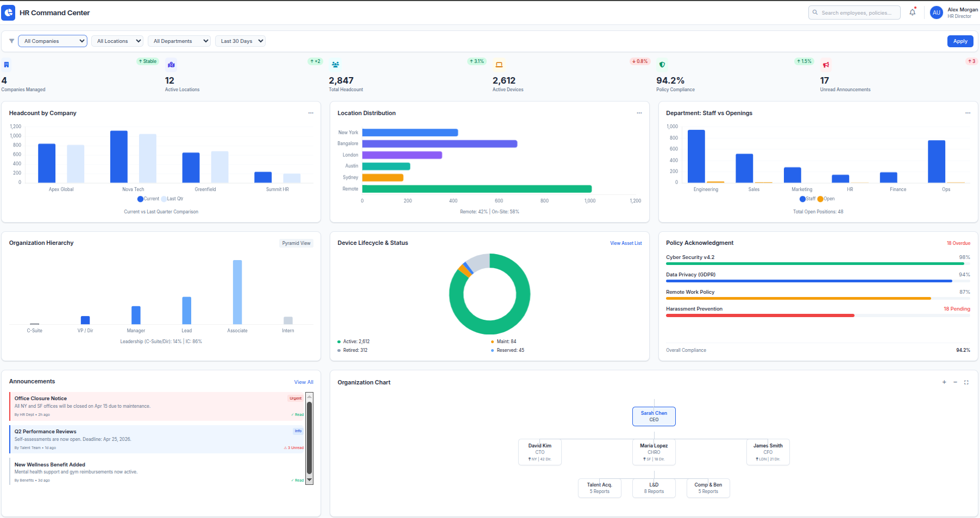Open Department Staff vs Openings options menu
This screenshot has width=980, height=518.
[968, 113]
